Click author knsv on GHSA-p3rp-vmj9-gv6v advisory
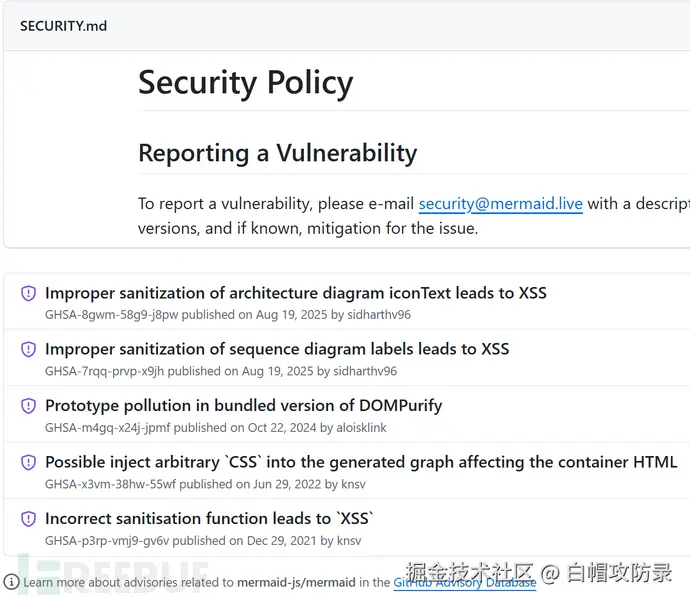 coord(348,541)
